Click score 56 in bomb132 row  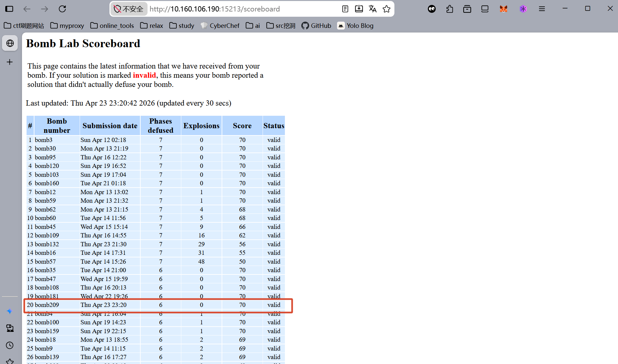point(242,244)
